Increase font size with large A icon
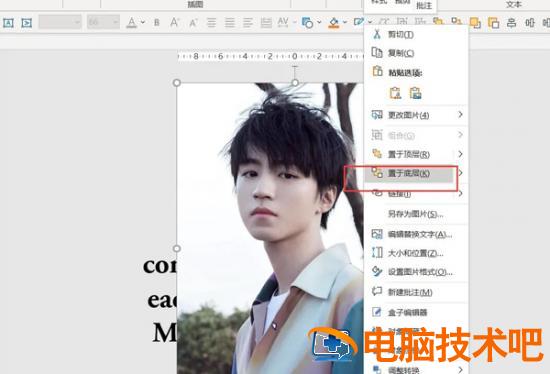The width and height of the screenshot is (550, 374). pyautogui.click(x=174, y=22)
